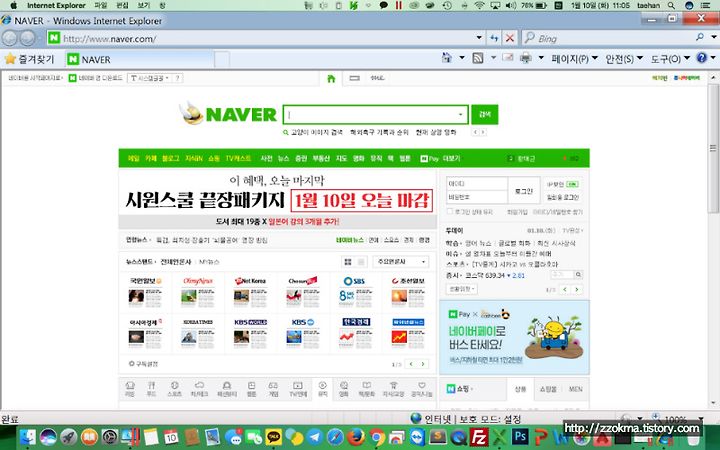
Task: Go to previous newsstand page arrow
Action: 411,364
